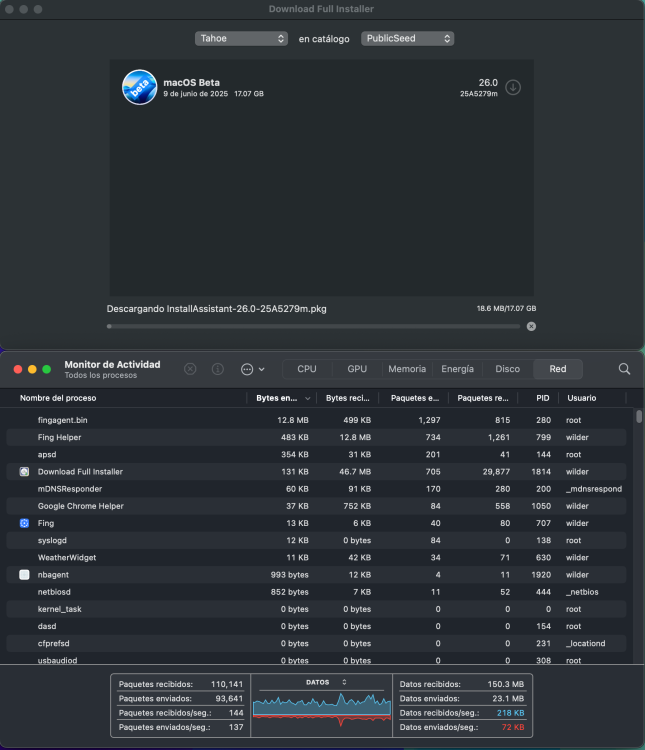This screenshot has width=645, height=750.
Task: Switch to the CPU tab
Action: tap(307, 369)
